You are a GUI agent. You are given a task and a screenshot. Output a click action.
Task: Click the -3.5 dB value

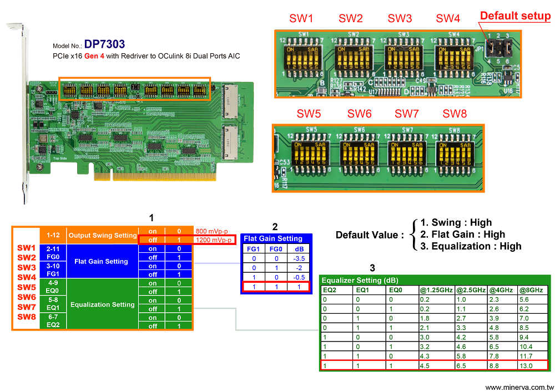click(299, 259)
